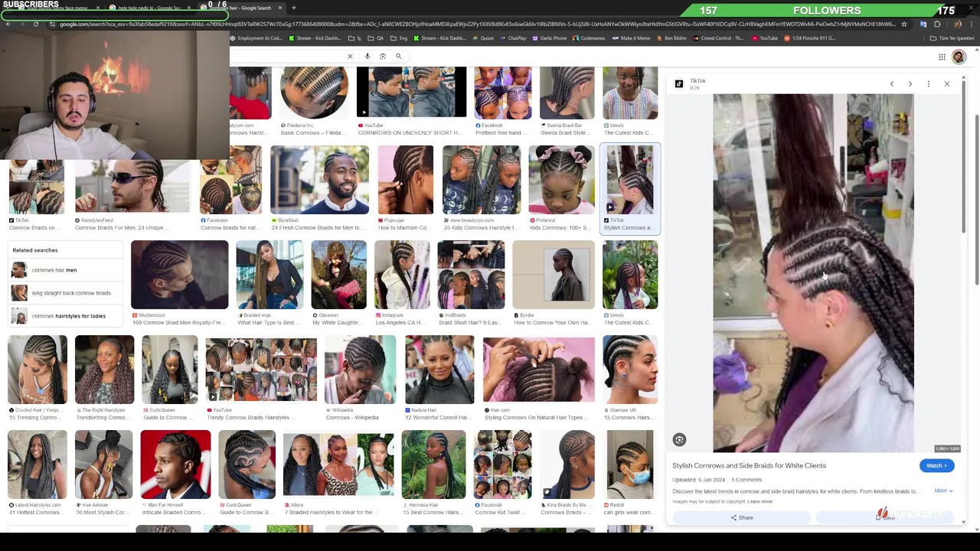This screenshot has width=980, height=551.
Task: Open the YouTube bookmark
Action: (764, 38)
